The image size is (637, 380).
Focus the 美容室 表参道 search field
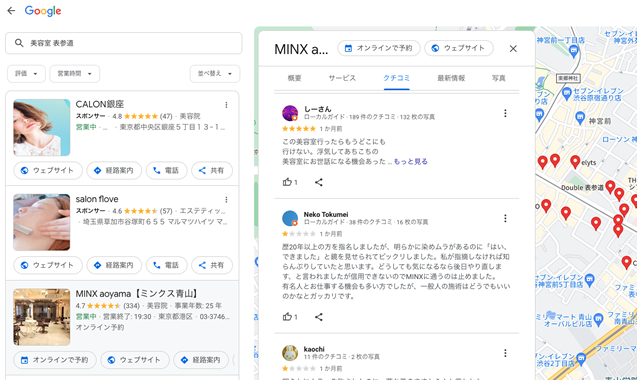click(x=124, y=43)
